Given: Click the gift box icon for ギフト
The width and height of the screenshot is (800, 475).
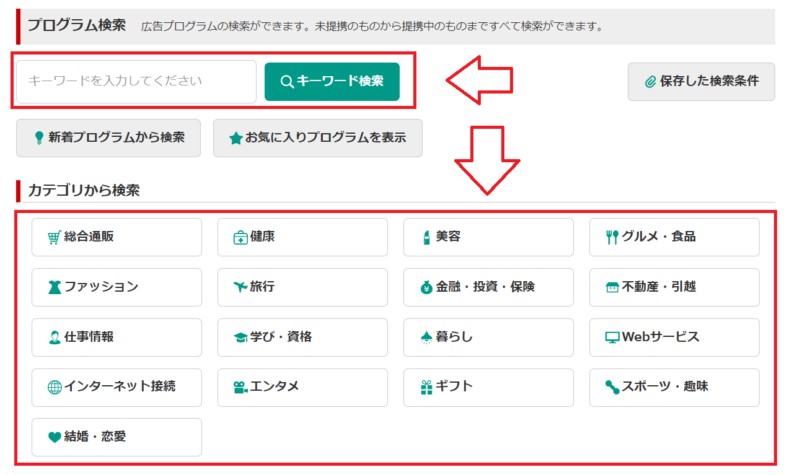Looking at the screenshot, I should [x=427, y=387].
